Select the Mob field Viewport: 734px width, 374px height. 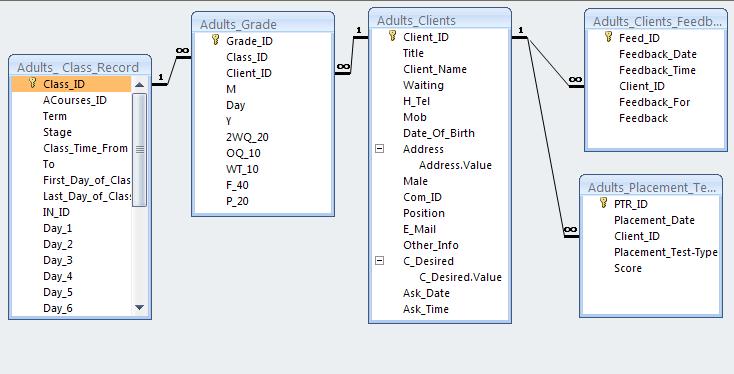pos(414,117)
